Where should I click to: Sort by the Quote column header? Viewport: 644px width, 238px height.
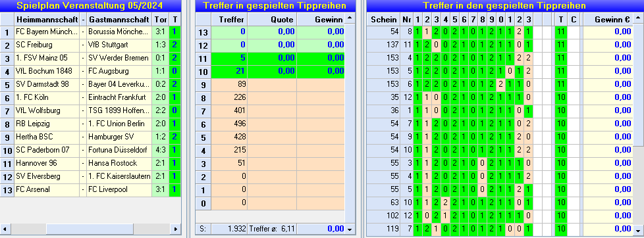tap(272, 19)
